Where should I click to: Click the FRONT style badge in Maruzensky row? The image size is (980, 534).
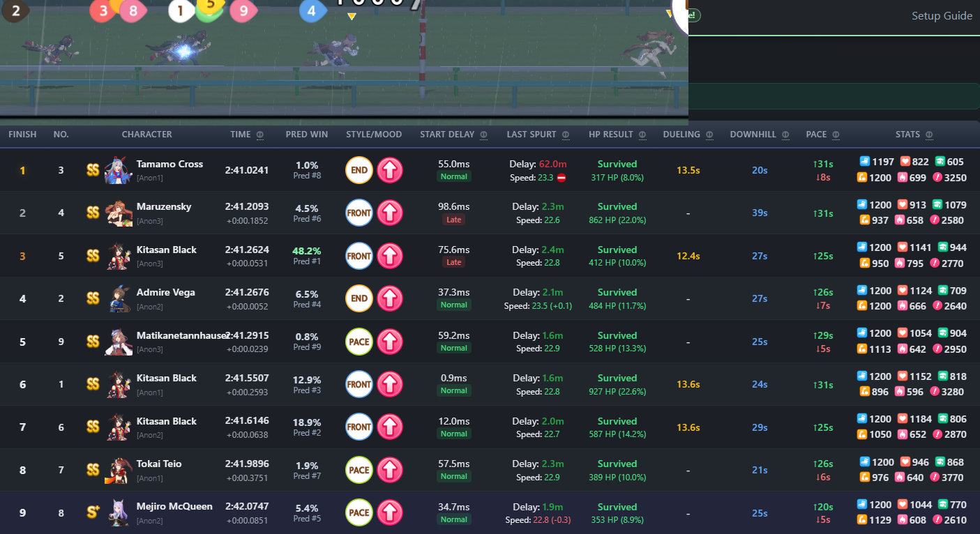click(x=359, y=213)
